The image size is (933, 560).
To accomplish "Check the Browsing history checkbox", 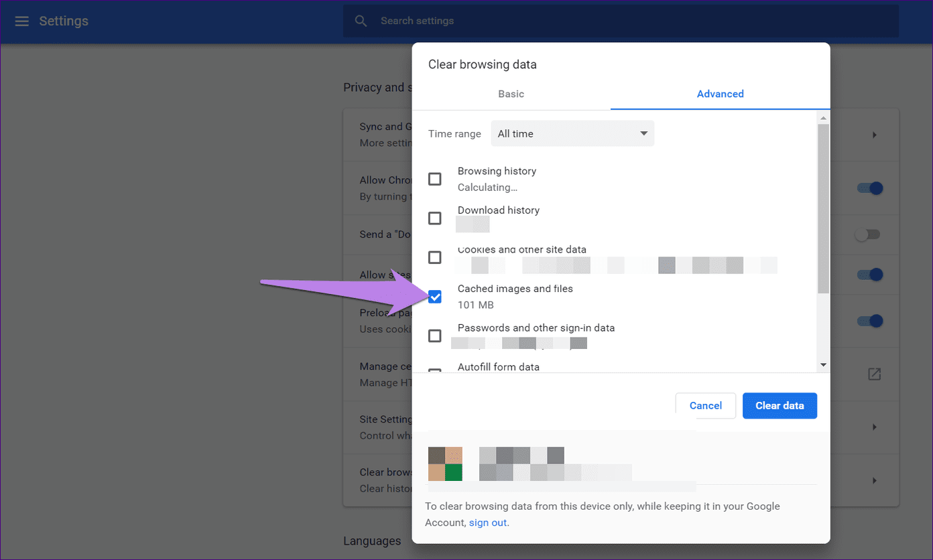I will (x=435, y=179).
